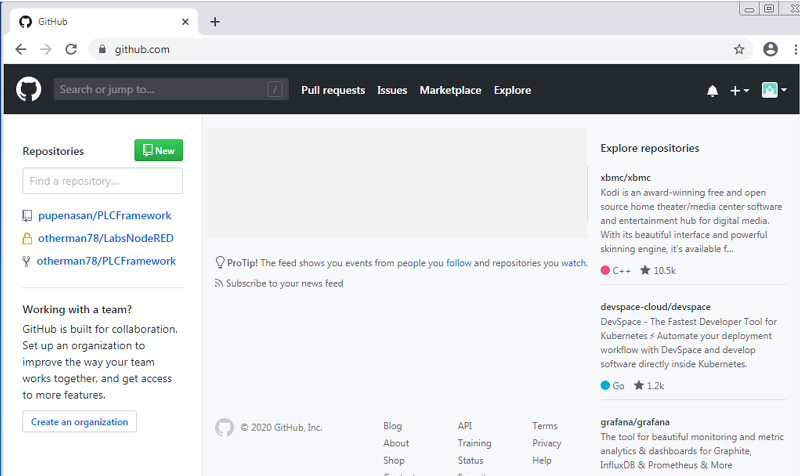Click the Working with a team? heading
Image resolution: width=800 pixels, height=476 pixels.
coord(77,310)
